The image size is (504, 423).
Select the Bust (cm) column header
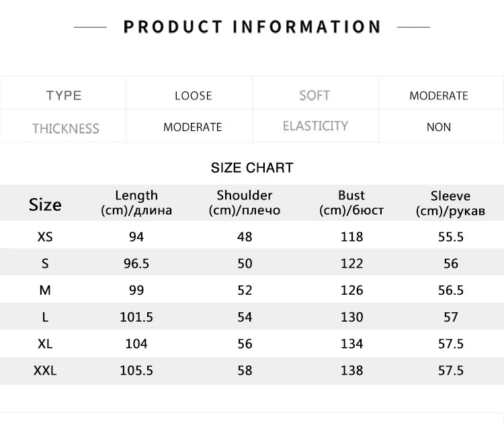[x=351, y=203]
